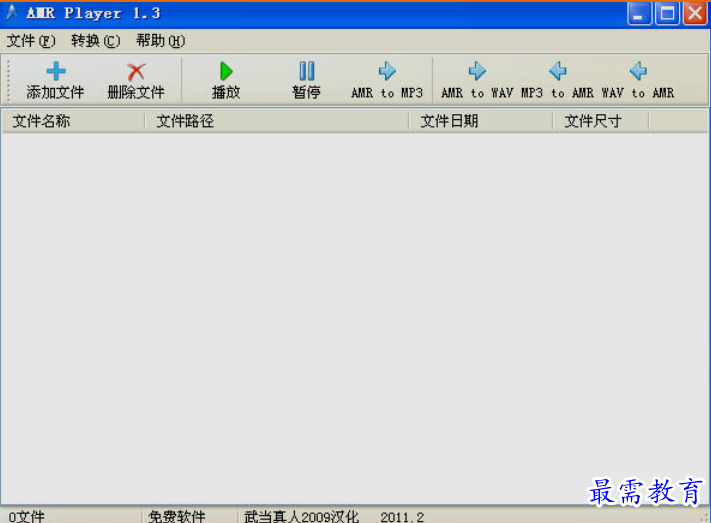Click the 0文件 status bar entry
Screen dimensions: 711x523
(26, 517)
